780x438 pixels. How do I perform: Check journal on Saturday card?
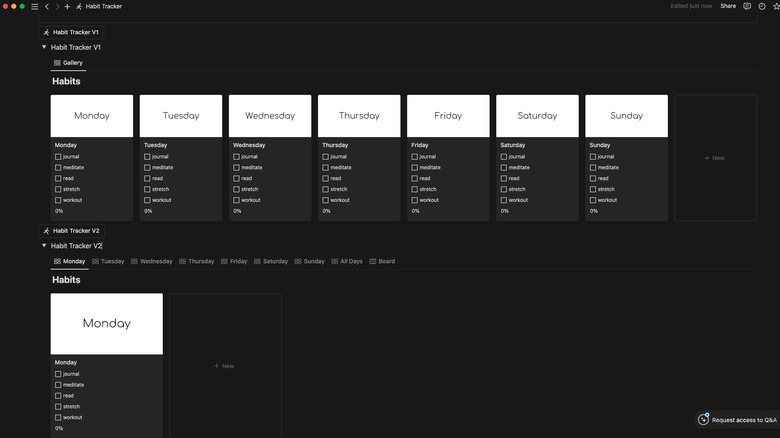coord(504,157)
